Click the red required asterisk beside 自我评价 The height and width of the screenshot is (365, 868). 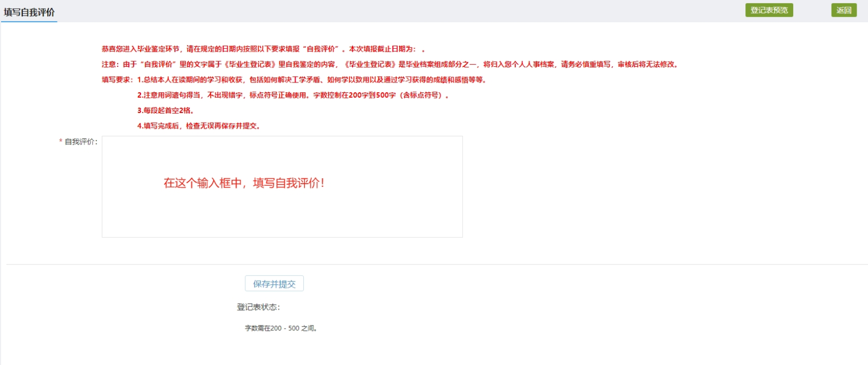point(61,142)
